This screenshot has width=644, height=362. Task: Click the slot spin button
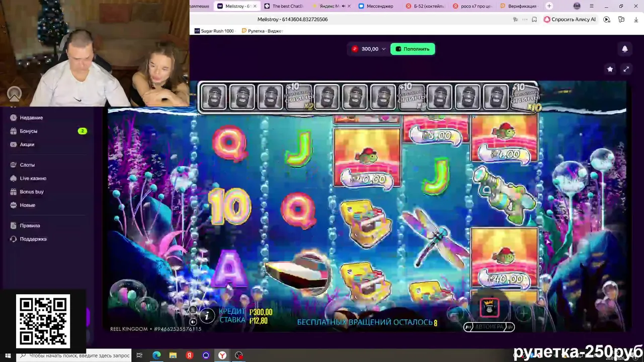489,308
